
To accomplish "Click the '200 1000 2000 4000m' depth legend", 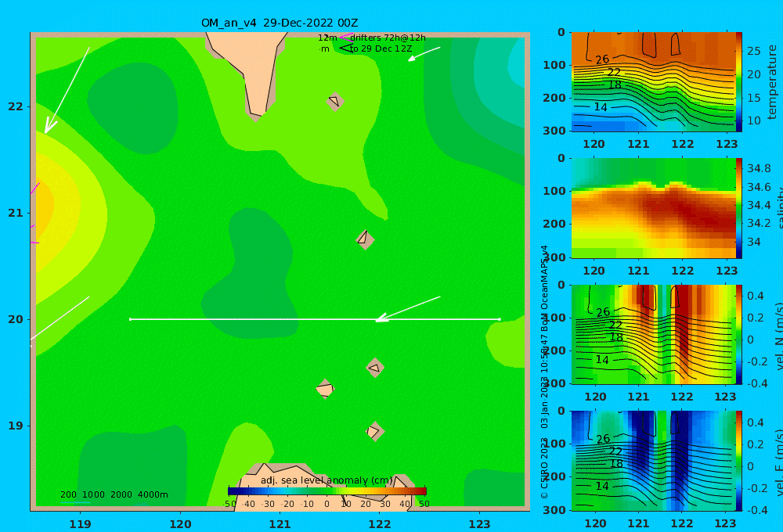I will click(114, 494).
